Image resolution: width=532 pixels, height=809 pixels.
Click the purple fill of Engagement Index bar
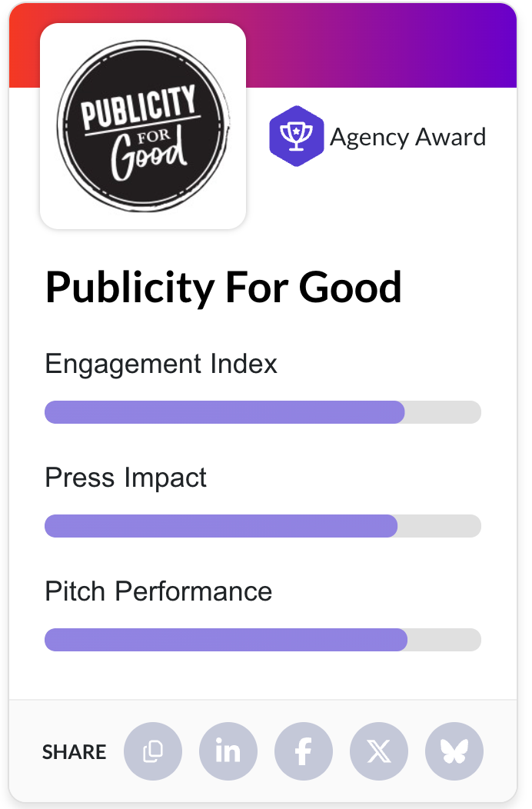pos(224,412)
